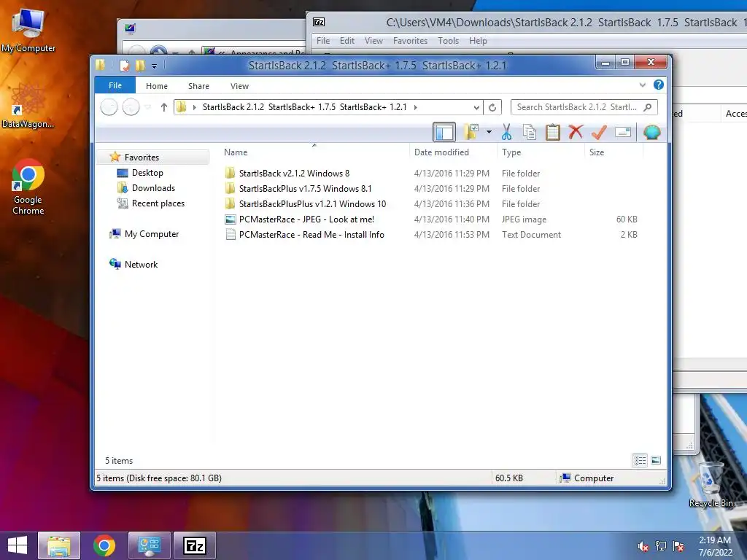Switch to the Home ribbon tab
This screenshot has height=560, width=747.
(157, 86)
